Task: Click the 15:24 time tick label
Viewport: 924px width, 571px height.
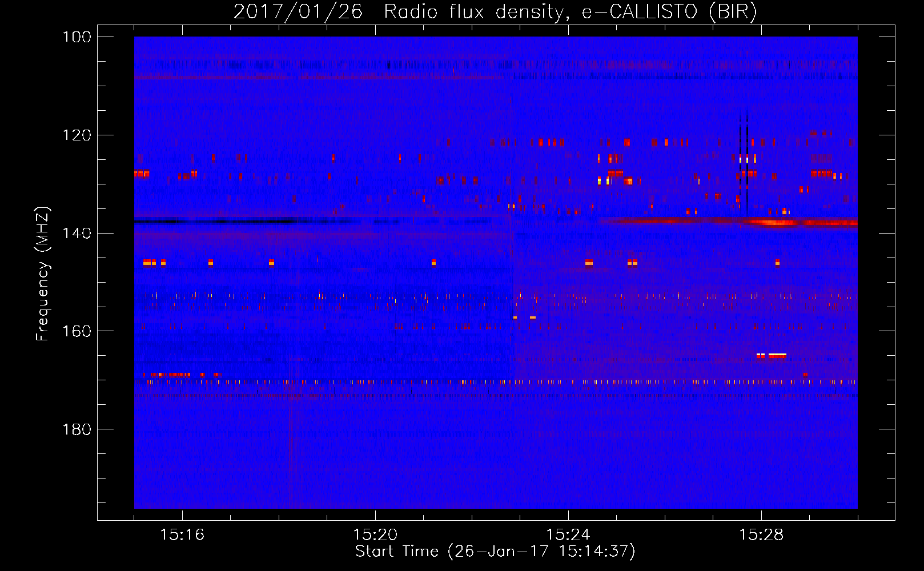Action: pyautogui.click(x=568, y=534)
